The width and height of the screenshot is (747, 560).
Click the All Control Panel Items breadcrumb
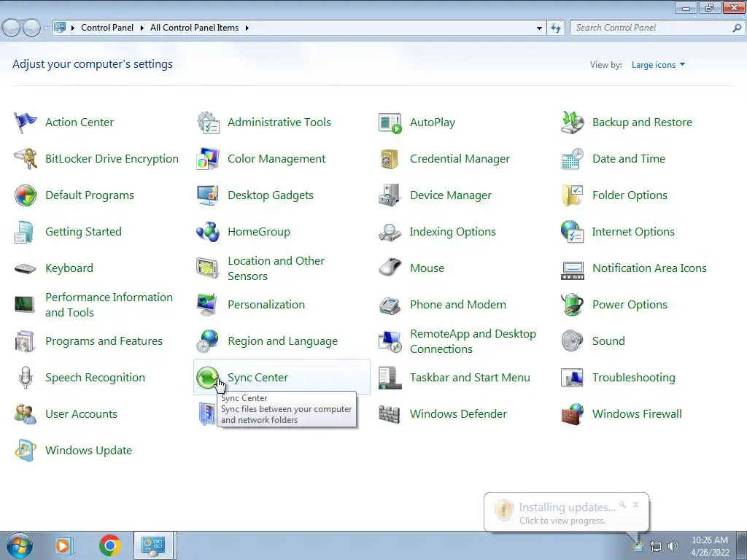tap(194, 28)
